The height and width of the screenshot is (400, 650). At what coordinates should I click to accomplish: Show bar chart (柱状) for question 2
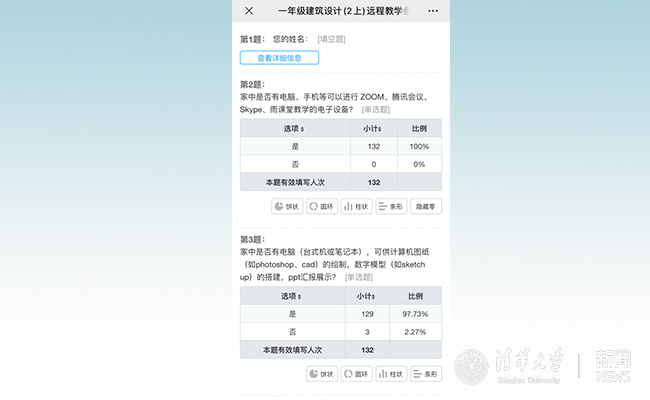(x=356, y=207)
